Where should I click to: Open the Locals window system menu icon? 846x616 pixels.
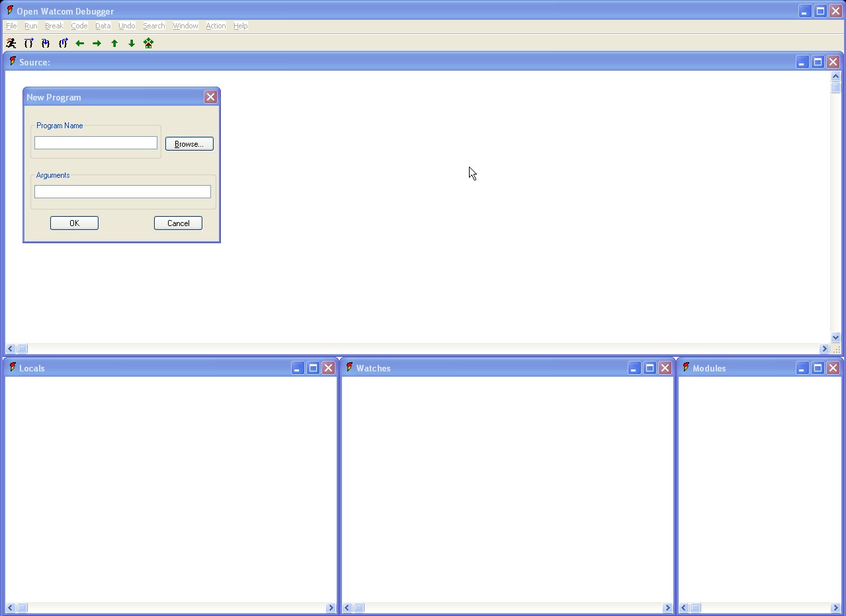point(12,367)
